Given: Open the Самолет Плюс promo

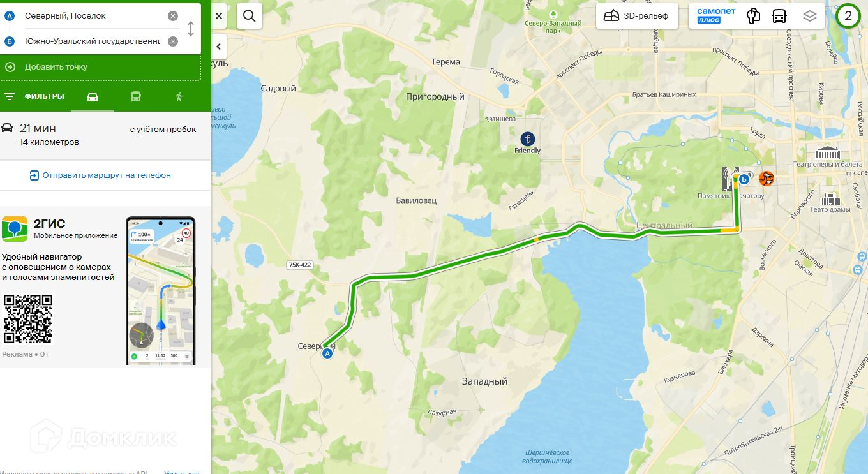Looking at the screenshot, I should click(715, 16).
